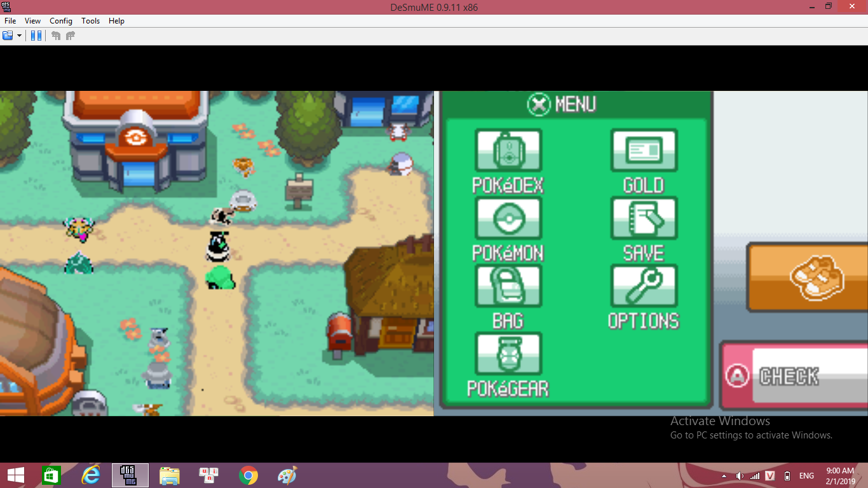
Task: Open the Tools menu
Action: 90,21
